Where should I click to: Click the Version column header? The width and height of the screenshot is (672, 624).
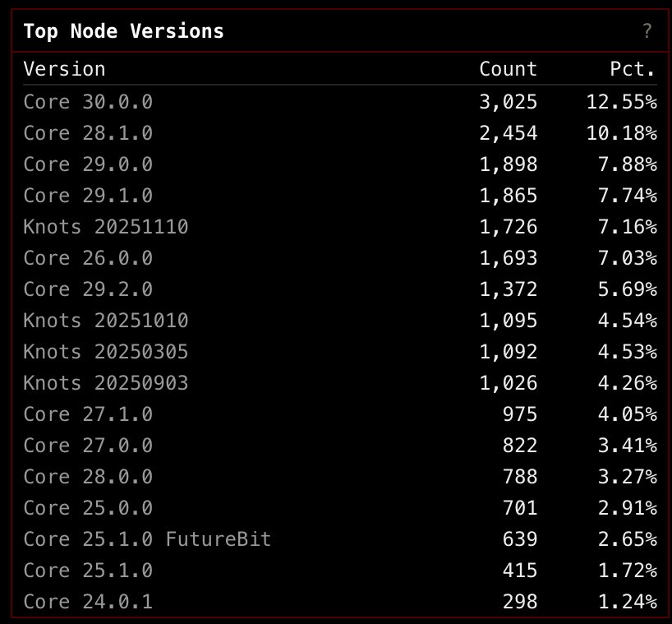coord(64,68)
